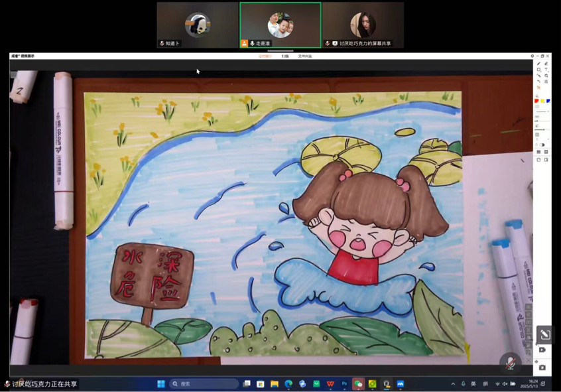The width and height of the screenshot is (561, 392).
Task: Select the text annotation tool
Action: (546, 70)
